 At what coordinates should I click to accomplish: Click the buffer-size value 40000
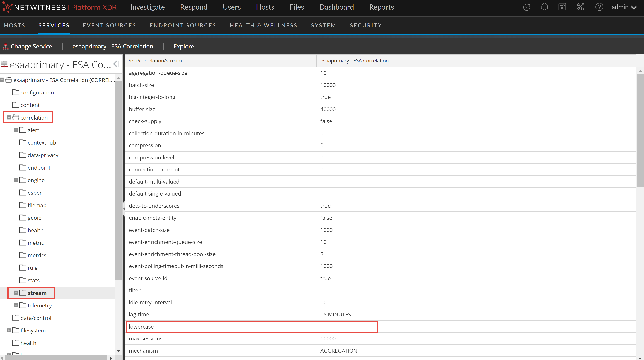click(x=328, y=109)
